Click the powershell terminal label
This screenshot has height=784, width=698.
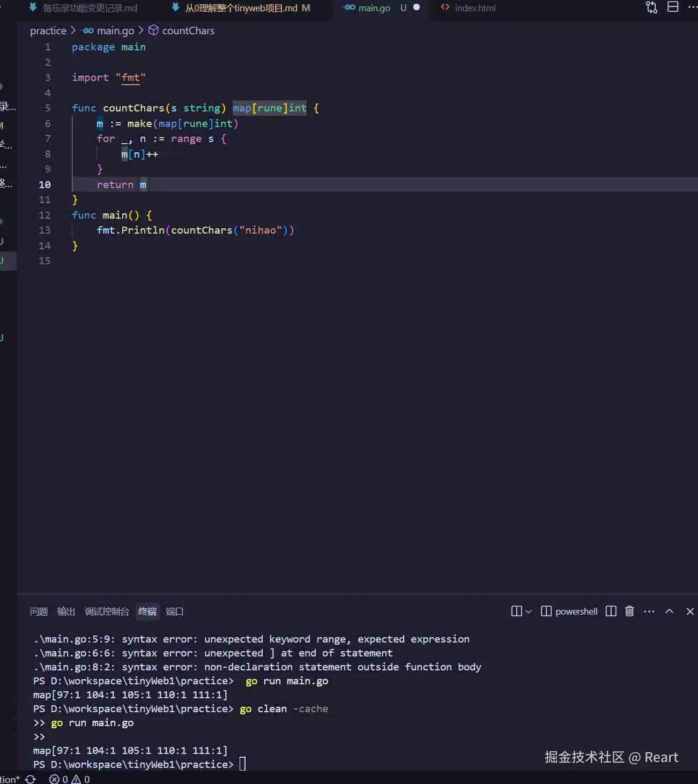coord(576,611)
